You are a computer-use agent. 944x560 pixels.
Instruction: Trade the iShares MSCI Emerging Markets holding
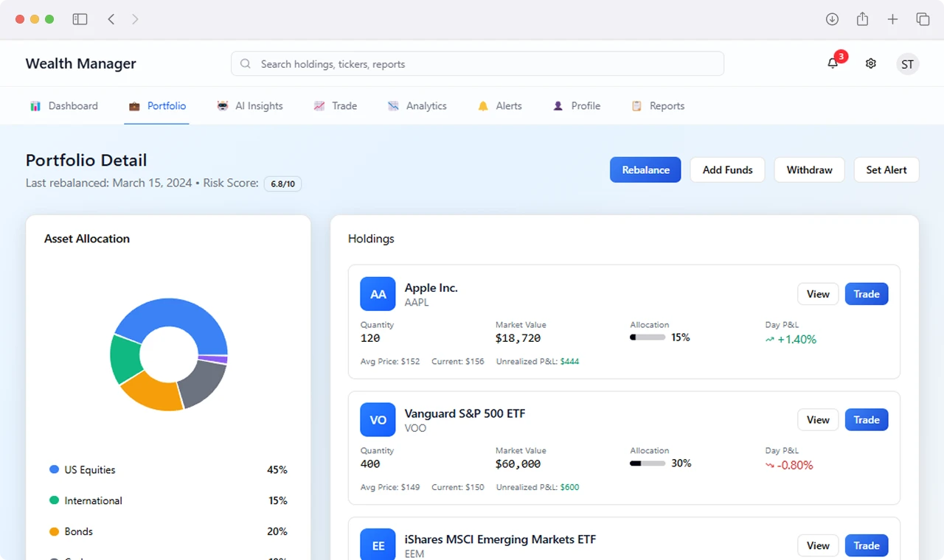(867, 546)
